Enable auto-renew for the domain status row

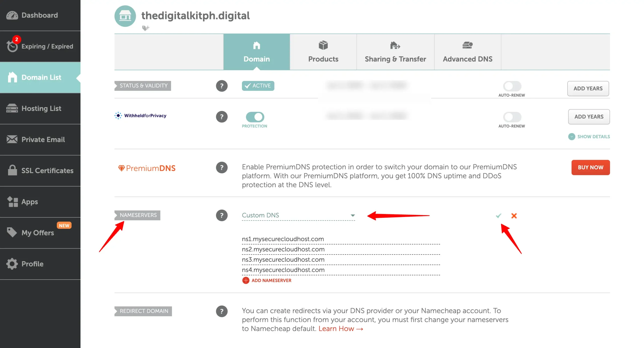pyautogui.click(x=512, y=86)
